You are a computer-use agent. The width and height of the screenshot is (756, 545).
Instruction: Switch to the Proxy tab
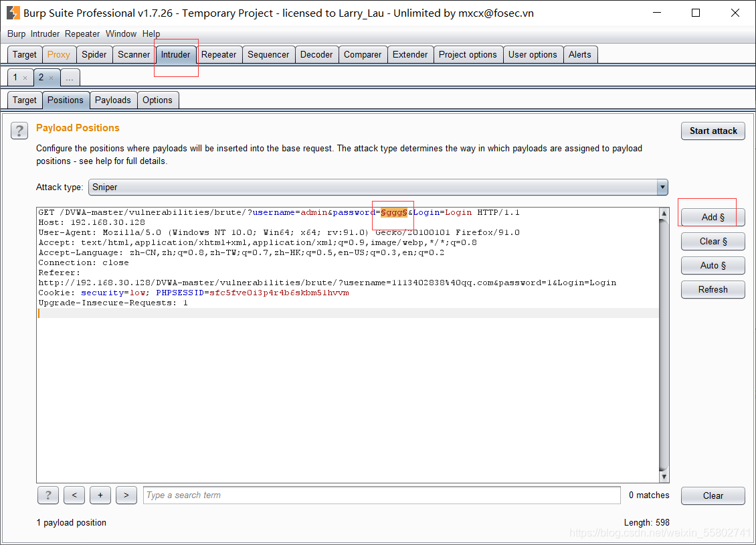pyautogui.click(x=59, y=54)
